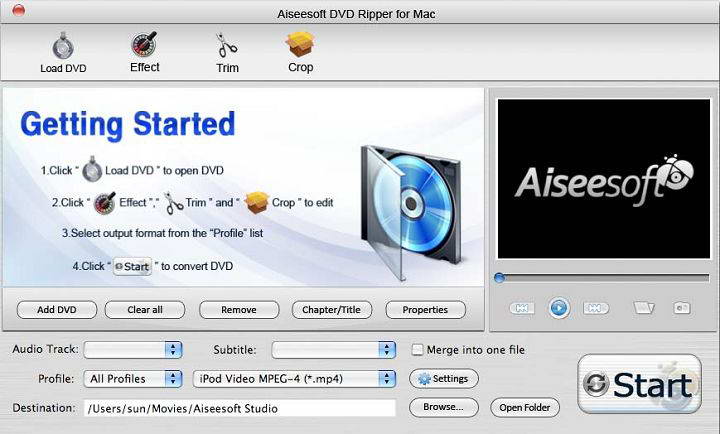The image size is (720, 434).
Task: Click the Load DVD toolbar icon
Action: (63, 52)
